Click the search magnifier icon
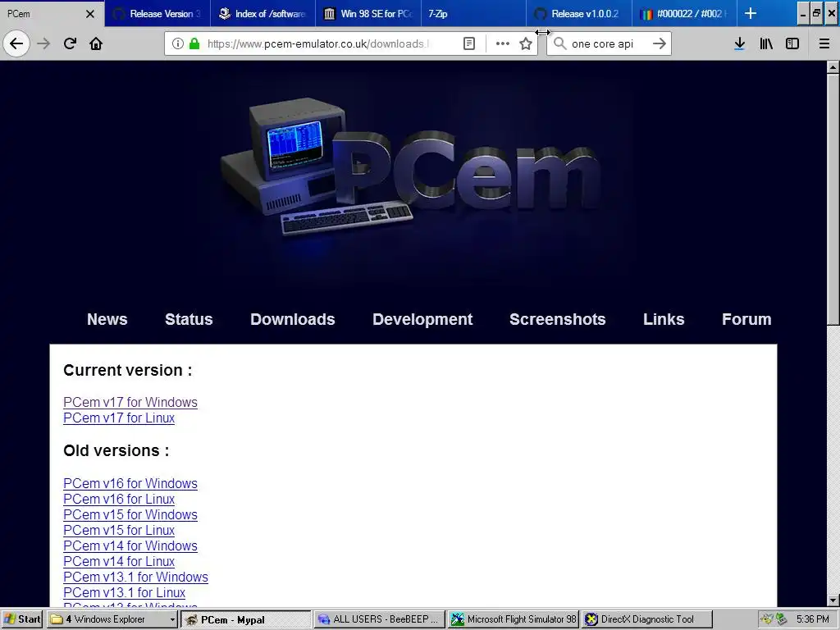 [x=559, y=43]
